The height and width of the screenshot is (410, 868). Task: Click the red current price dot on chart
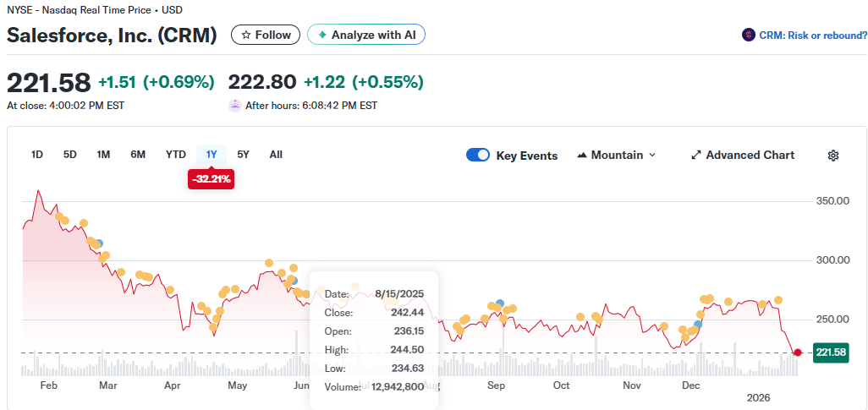pos(798,353)
